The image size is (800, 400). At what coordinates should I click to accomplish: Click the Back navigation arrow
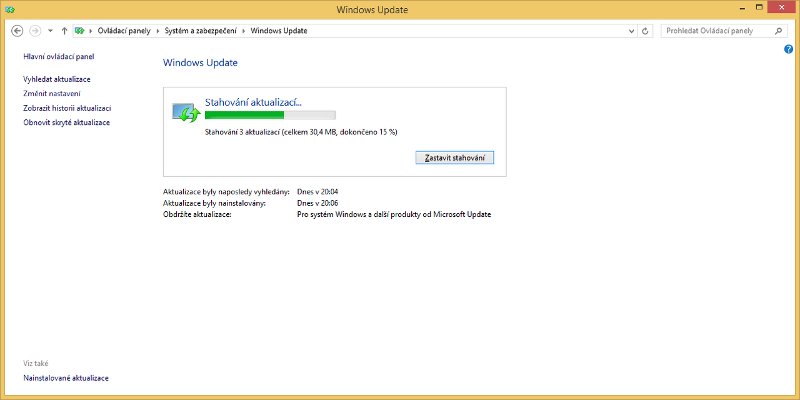coord(17,31)
